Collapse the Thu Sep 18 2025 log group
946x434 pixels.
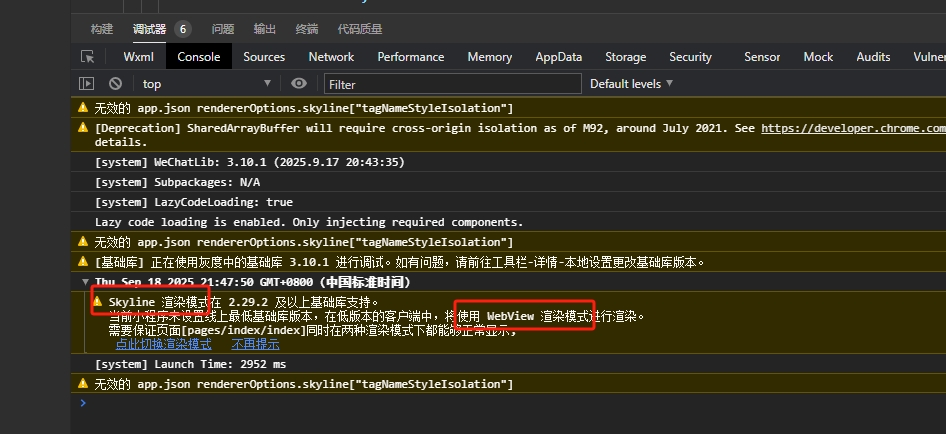tap(85, 283)
